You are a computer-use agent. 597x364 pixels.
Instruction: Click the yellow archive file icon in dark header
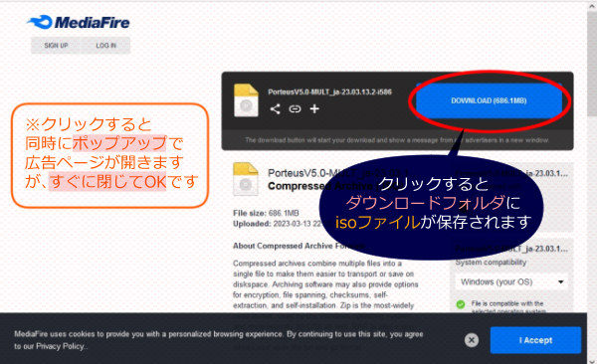246,100
